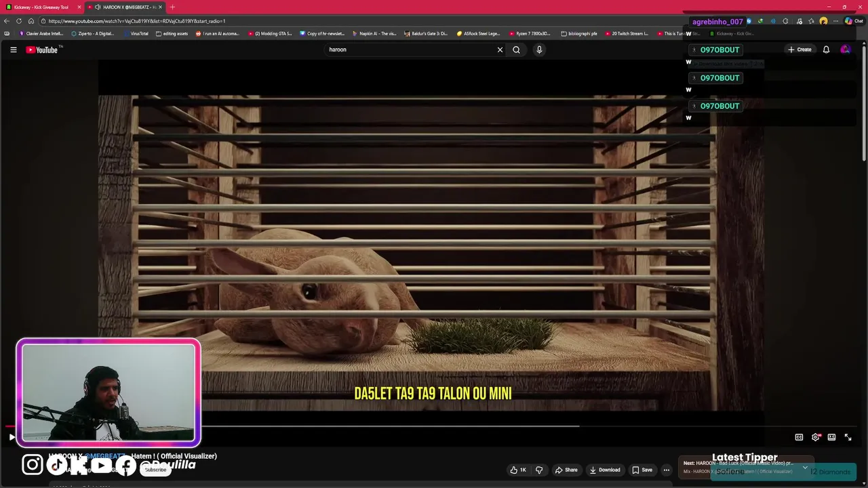868x488 pixels.
Task: Click the @MEGBEATZ channel mention in title
Action: pyautogui.click(x=104, y=456)
